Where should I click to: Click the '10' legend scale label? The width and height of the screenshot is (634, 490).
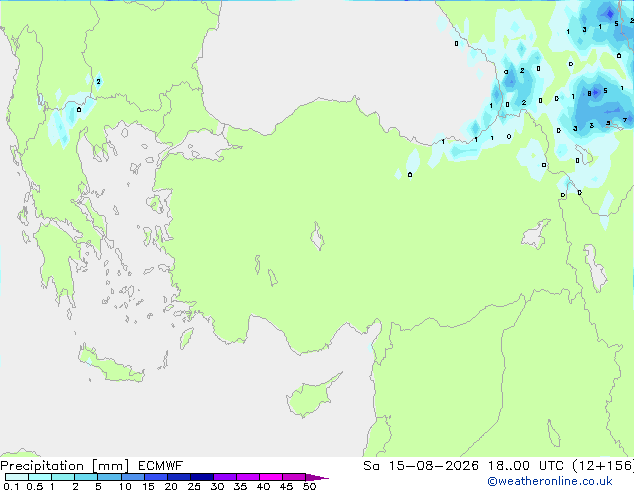(125, 486)
